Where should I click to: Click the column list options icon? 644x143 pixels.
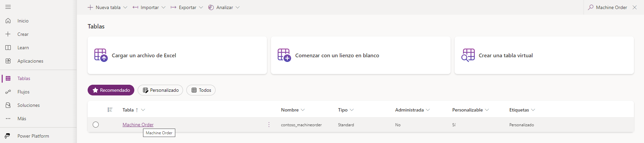(110, 110)
